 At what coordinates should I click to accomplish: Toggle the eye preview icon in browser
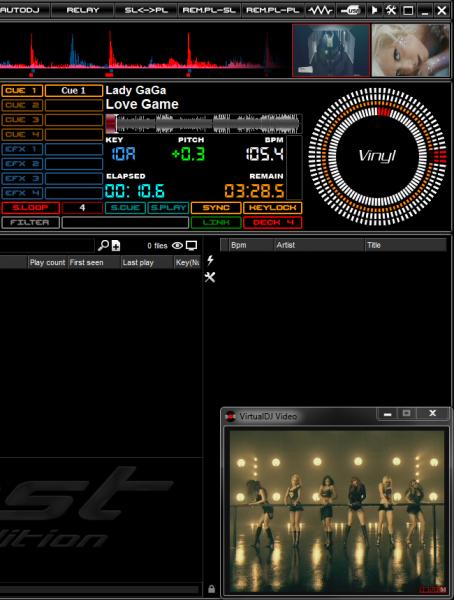pyautogui.click(x=177, y=245)
